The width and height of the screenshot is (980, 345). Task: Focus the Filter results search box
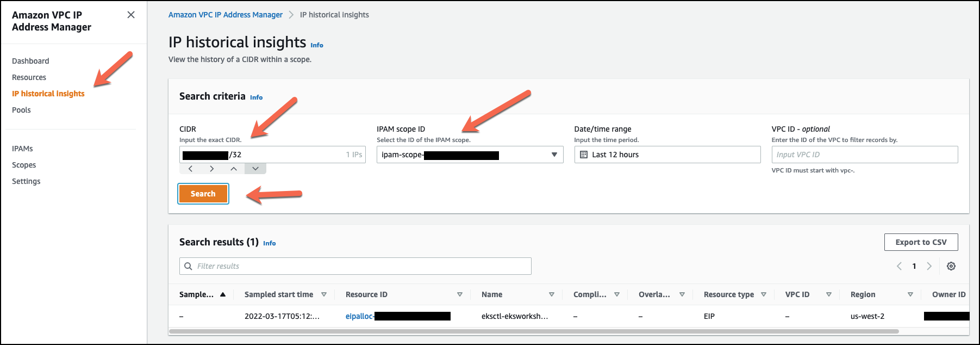click(355, 266)
